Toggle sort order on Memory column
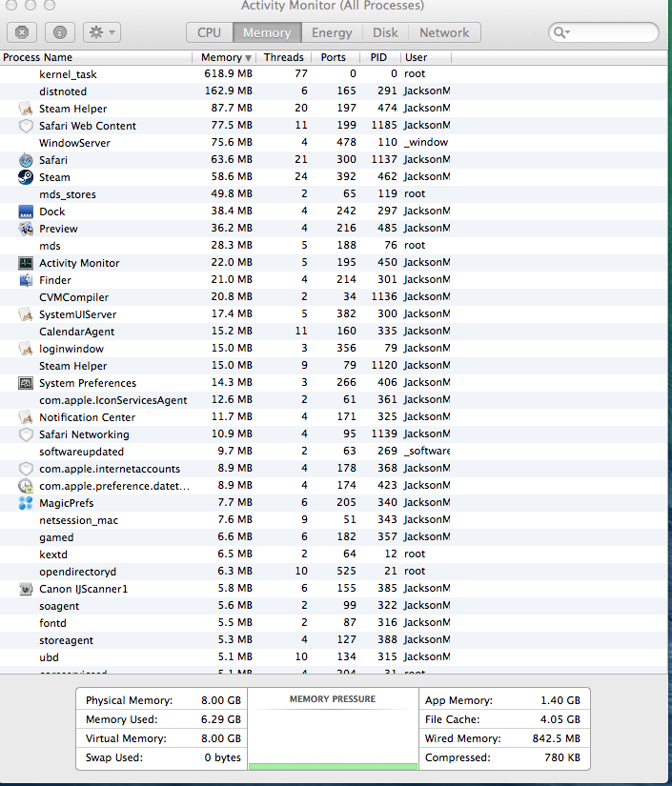The image size is (672, 786). (x=224, y=57)
